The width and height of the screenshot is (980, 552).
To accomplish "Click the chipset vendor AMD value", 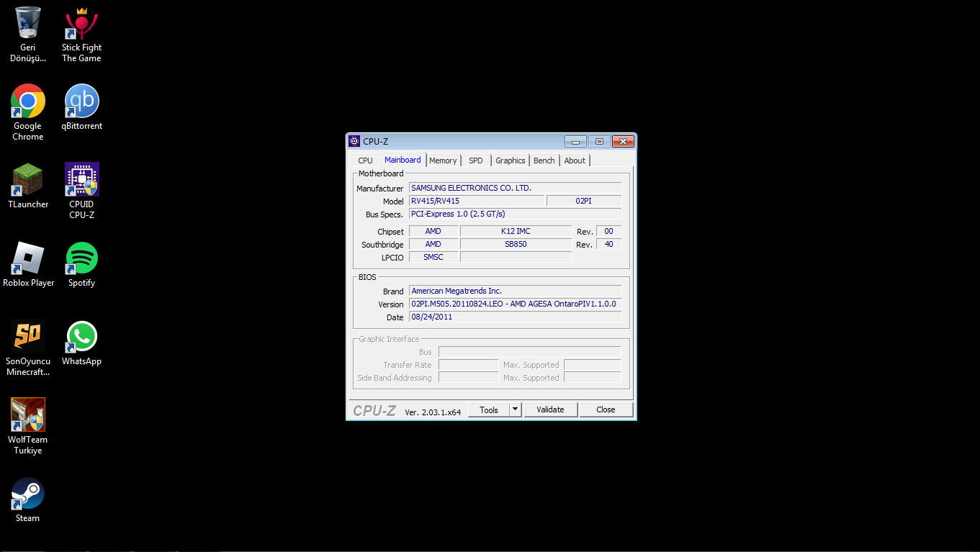I will [433, 231].
